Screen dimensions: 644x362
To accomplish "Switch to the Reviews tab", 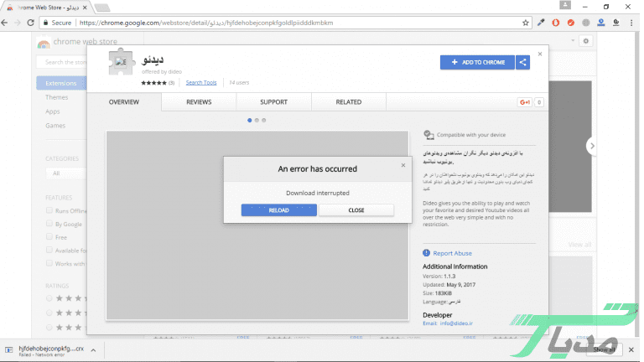I will click(x=199, y=101).
